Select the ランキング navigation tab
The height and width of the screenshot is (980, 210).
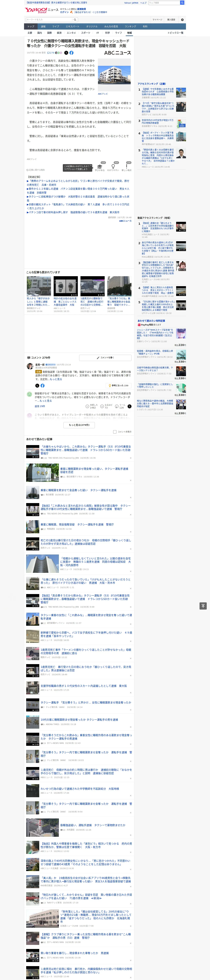130,27
